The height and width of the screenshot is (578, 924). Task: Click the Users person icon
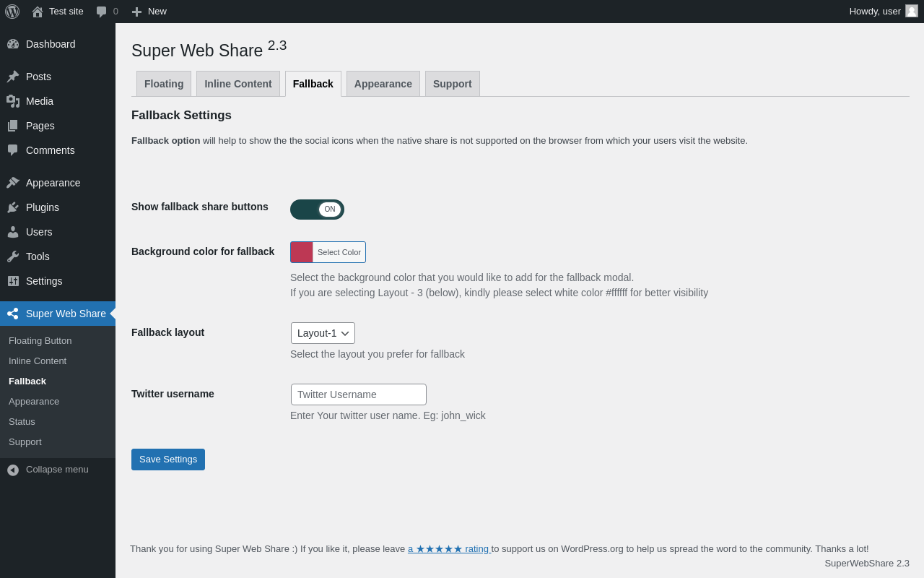tap(13, 232)
